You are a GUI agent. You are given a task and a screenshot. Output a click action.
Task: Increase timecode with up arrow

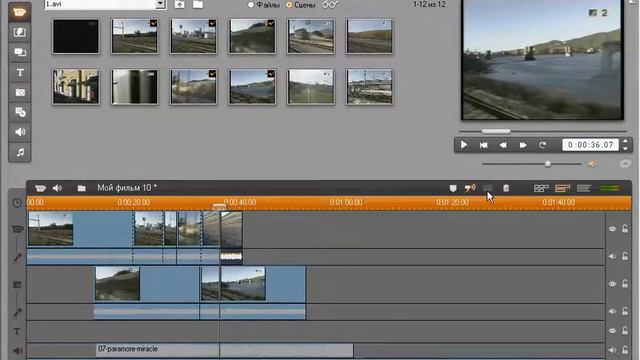(625, 142)
